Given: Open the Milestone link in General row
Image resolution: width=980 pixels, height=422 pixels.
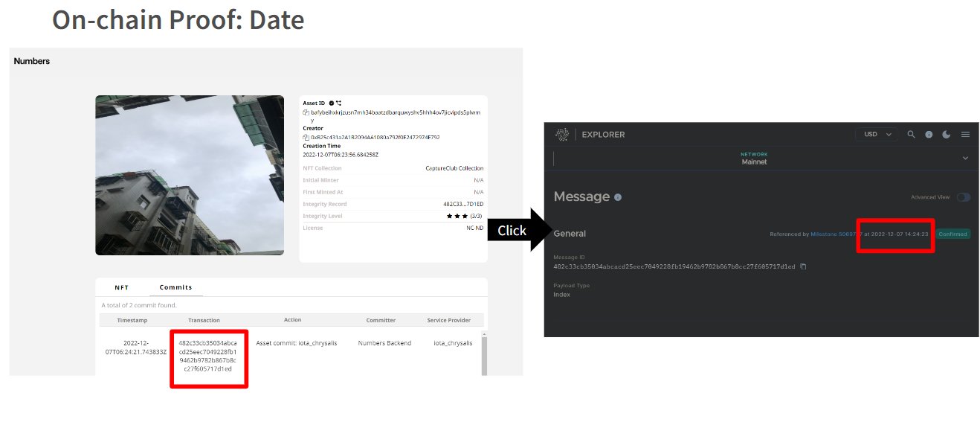Looking at the screenshot, I should [x=836, y=234].
